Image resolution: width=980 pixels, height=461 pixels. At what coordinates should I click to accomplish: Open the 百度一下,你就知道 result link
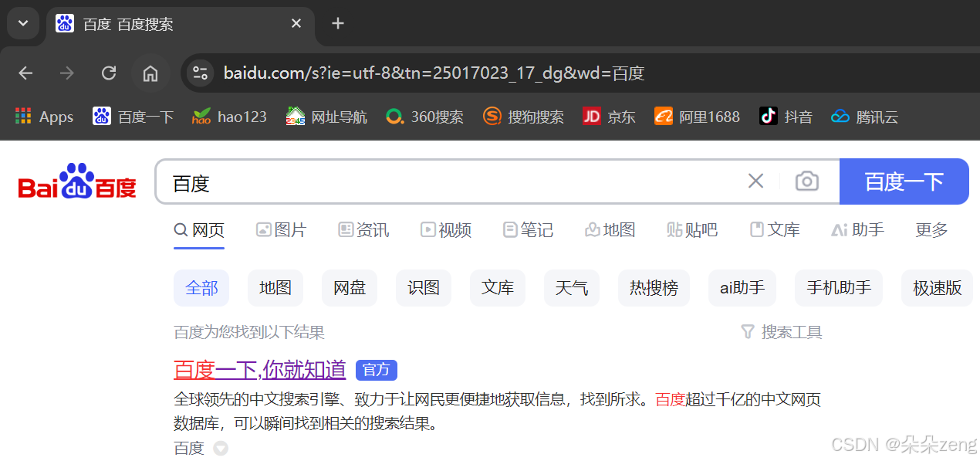tap(260, 370)
